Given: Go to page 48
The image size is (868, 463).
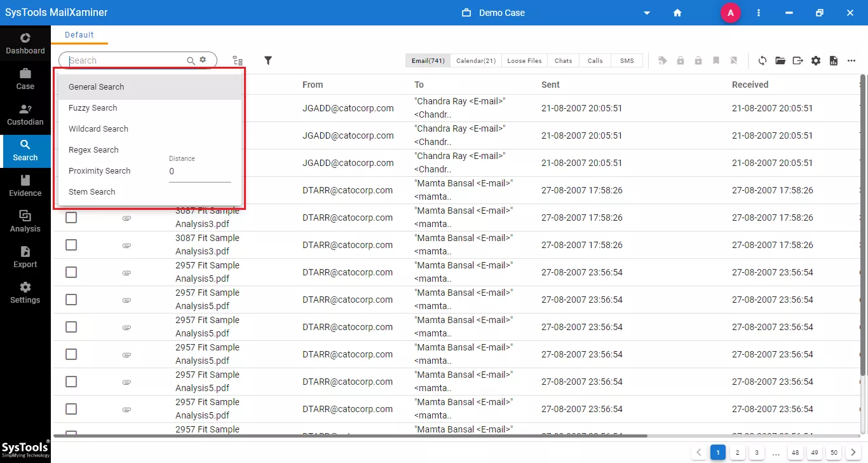Looking at the screenshot, I should 795,453.
